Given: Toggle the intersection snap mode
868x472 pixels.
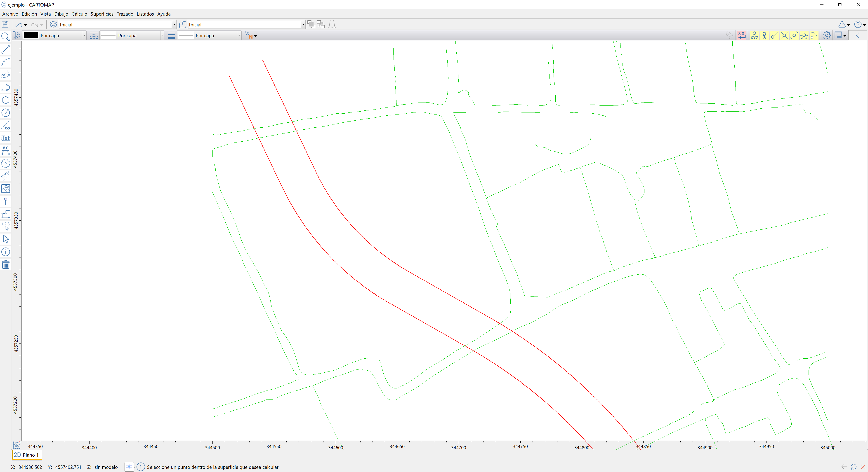Looking at the screenshot, I should pos(784,35).
